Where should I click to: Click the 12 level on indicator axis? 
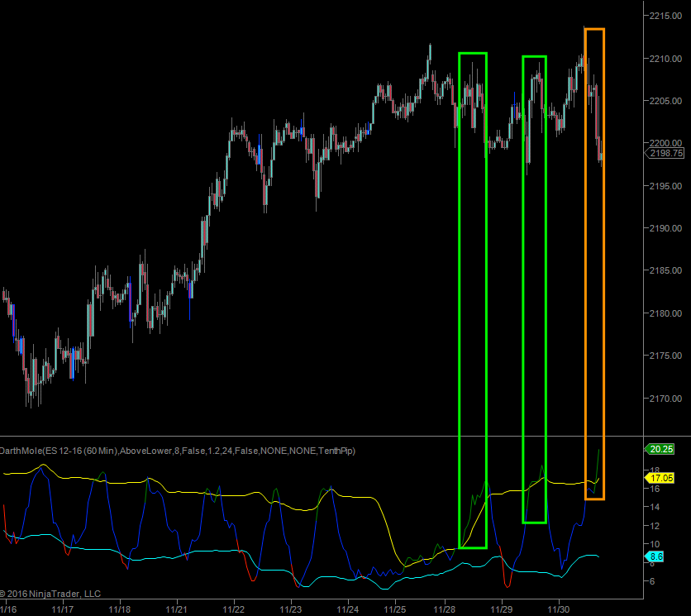pos(654,526)
